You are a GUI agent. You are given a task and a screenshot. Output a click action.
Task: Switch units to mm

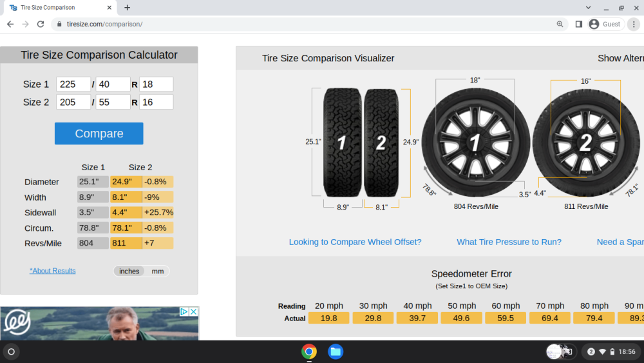[158, 271]
